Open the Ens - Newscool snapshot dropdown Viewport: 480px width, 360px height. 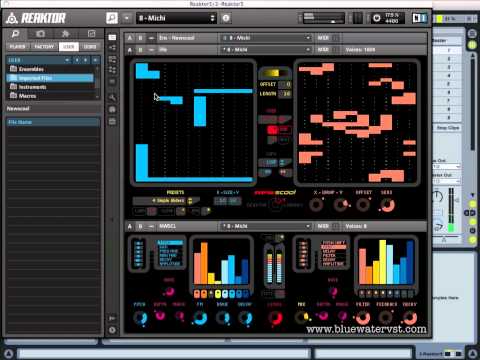coord(266,38)
